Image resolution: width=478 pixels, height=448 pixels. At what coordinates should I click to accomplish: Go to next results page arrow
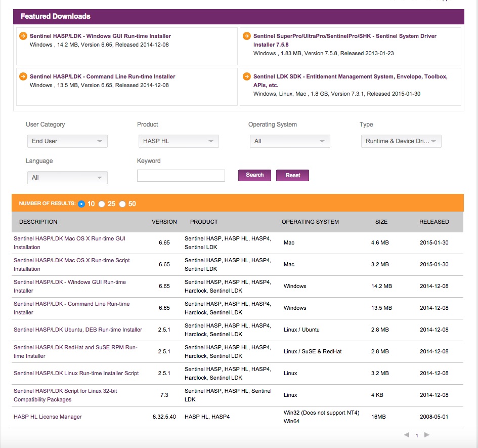click(x=426, y=435)
